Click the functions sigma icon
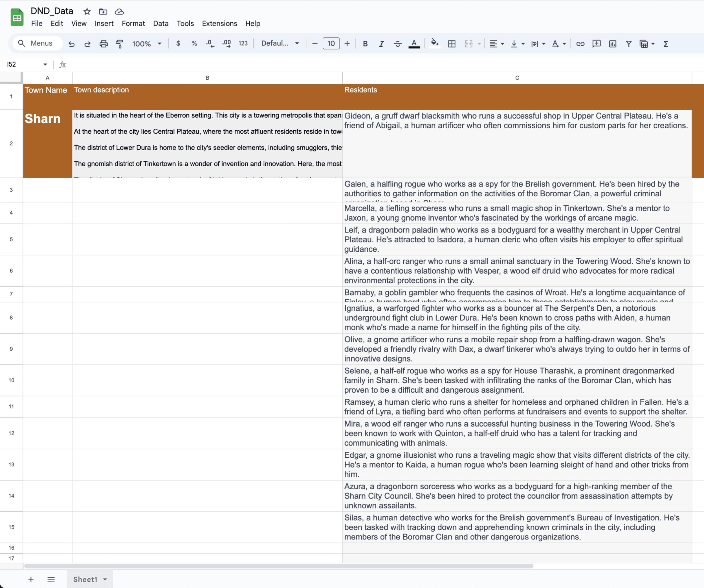704x588 pixels. pyautogui.click(x=665, y=44)
